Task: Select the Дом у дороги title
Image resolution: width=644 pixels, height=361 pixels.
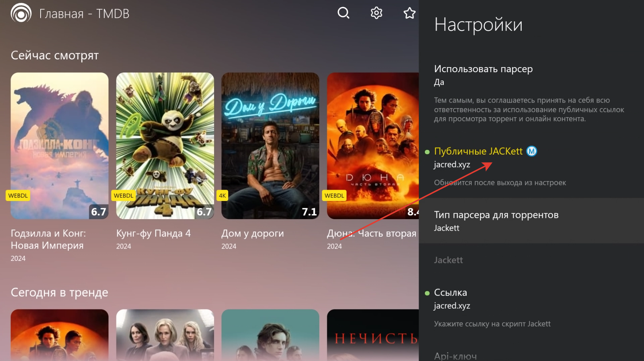Action: pyautogui.click(x=253, y=233)
